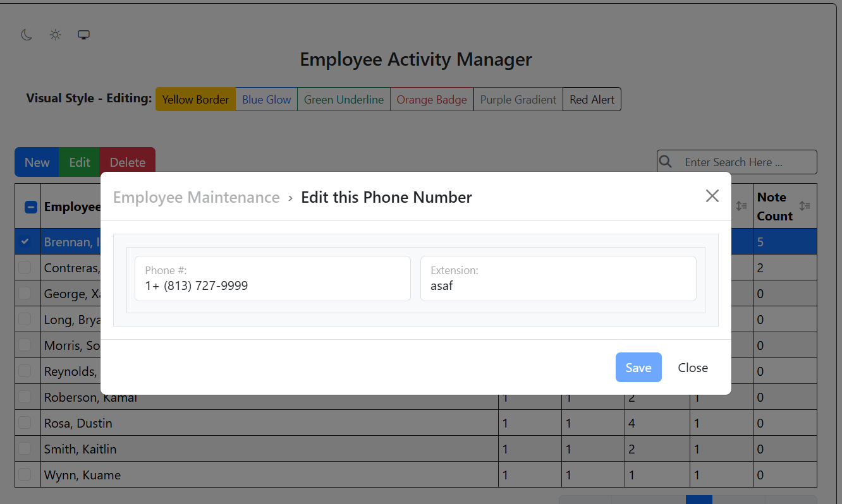Toggle the select-all header checkbox
The height and width of the screenshot is (504, 842).
click(x=30, y=207)
